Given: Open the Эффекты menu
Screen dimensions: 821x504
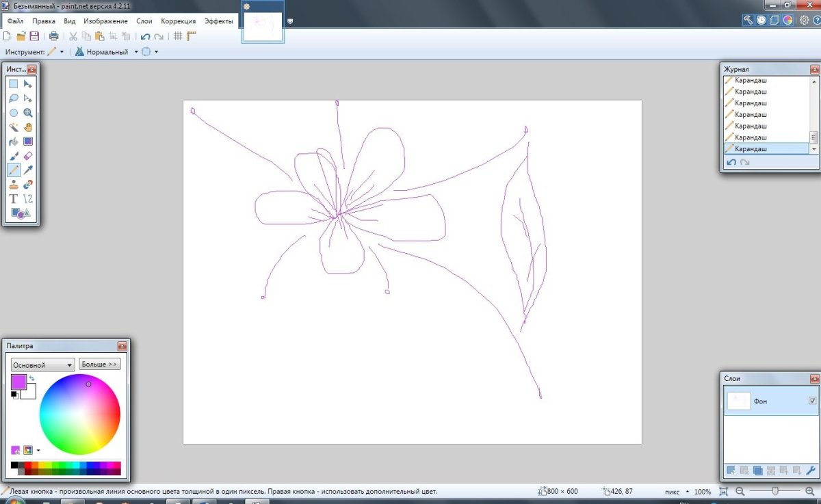Looking at the screenshot, I should click(x=219, y=21).
